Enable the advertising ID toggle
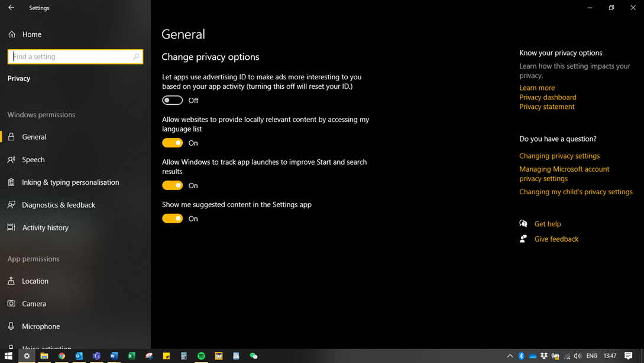The height and width of the screenshot is (363, 644). pos(173,101)
